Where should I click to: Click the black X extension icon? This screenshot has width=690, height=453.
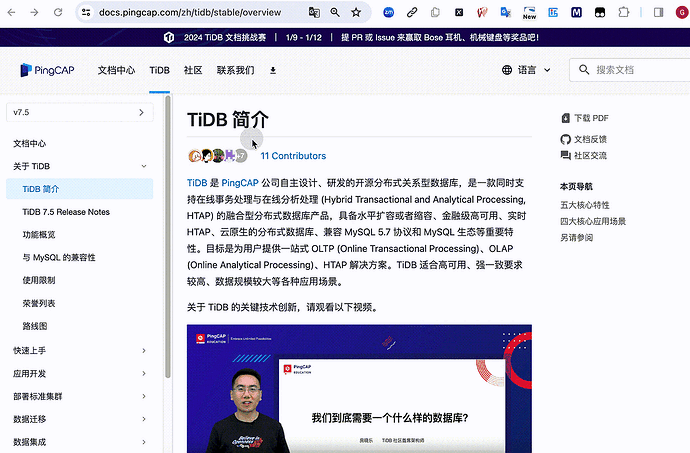(459, 12)
